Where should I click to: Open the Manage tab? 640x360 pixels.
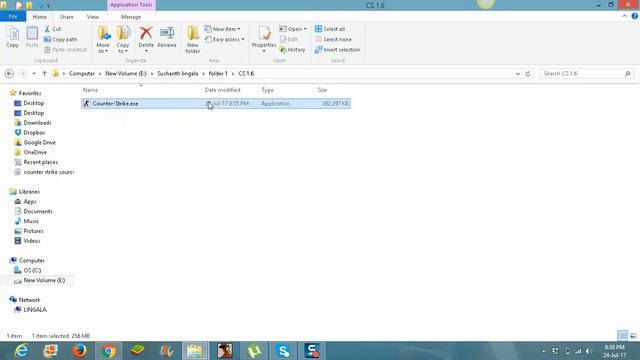pyautogui.click(x=131, y=17)
